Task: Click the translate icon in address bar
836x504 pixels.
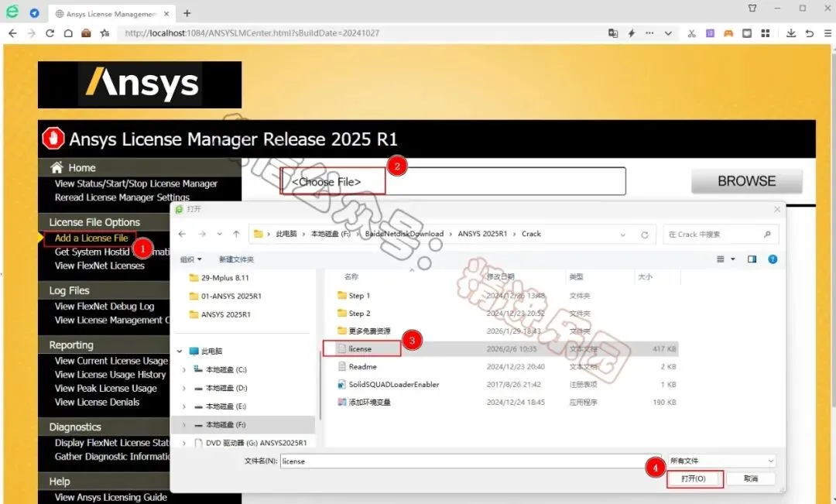Action: 613,33
